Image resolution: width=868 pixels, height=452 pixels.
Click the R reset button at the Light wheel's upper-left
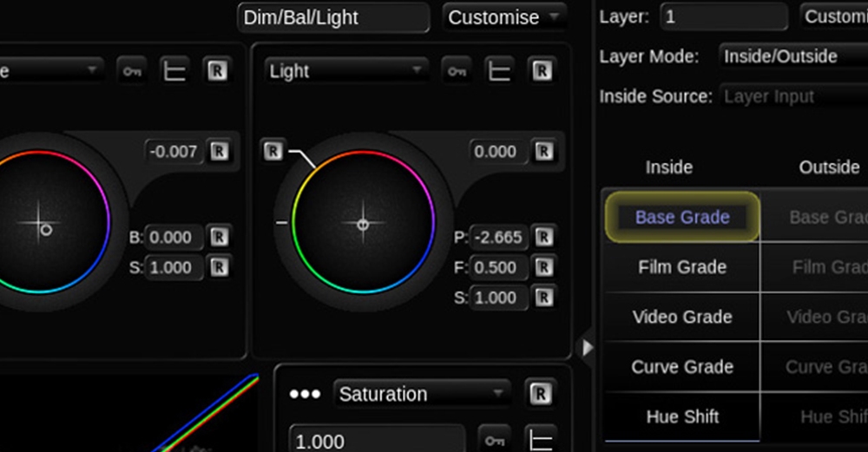(x=273, y=151)
